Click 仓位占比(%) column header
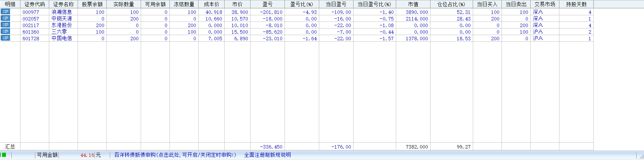Screen dimensions: 644x160 pos(451,4)
